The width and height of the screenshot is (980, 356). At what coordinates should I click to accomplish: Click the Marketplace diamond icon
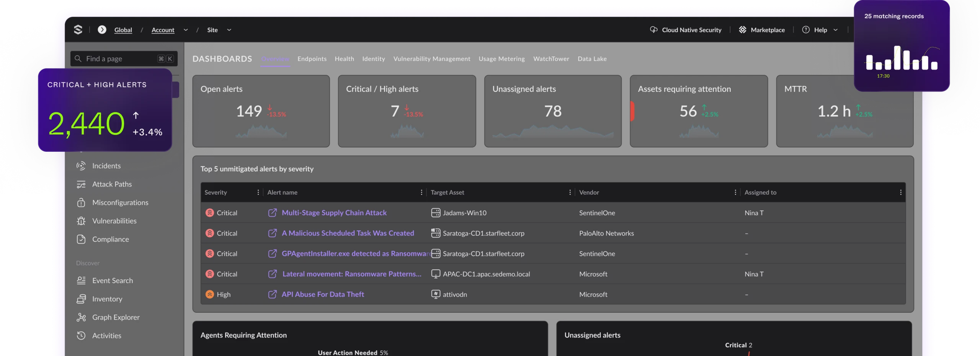pos(743,30)
